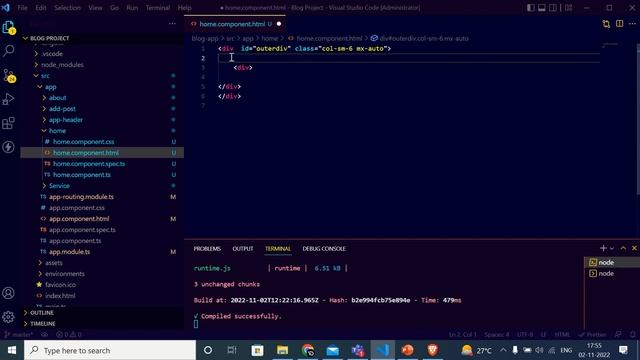This screenshot has width=640, height=360.
Task: Open the Go menu
Action: click(x=114, y=8)
